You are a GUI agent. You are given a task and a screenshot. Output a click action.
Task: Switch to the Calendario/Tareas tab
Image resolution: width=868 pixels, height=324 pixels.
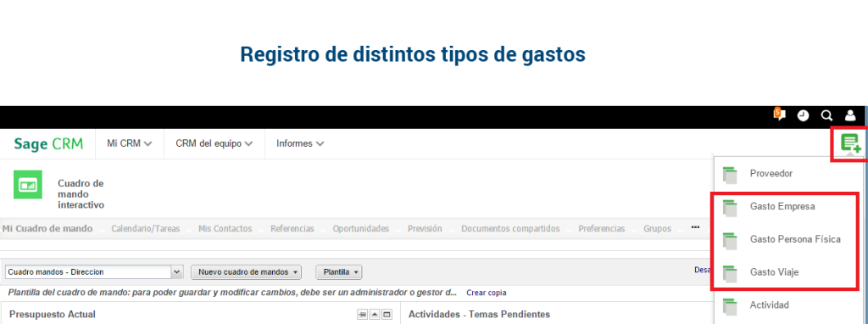146,228
